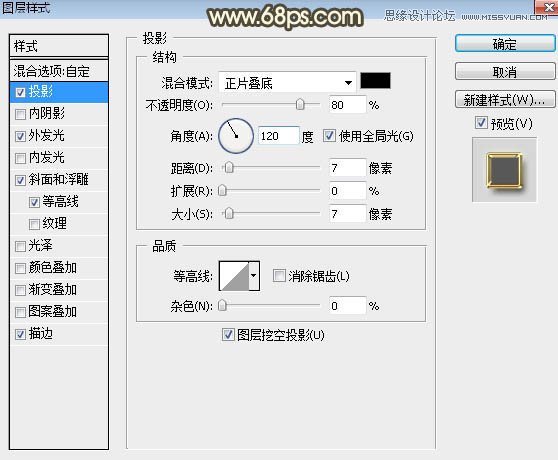Image resolution: width=558 pixels, height=460 pixels.
Task: Click the 新建样式(W)... button
Action: coord(505,100)
